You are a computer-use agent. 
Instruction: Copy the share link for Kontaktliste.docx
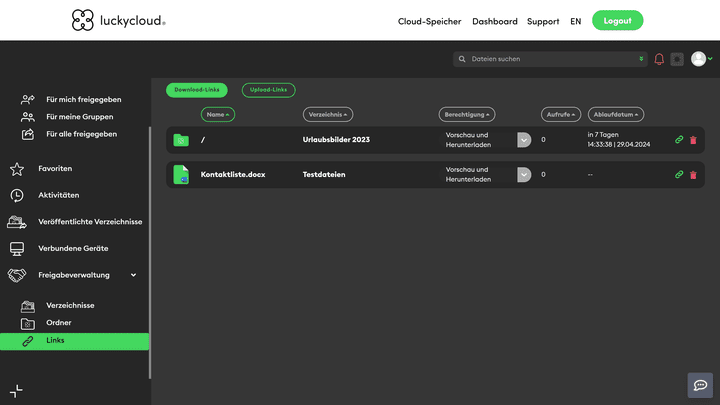click(x=679, y=174)
